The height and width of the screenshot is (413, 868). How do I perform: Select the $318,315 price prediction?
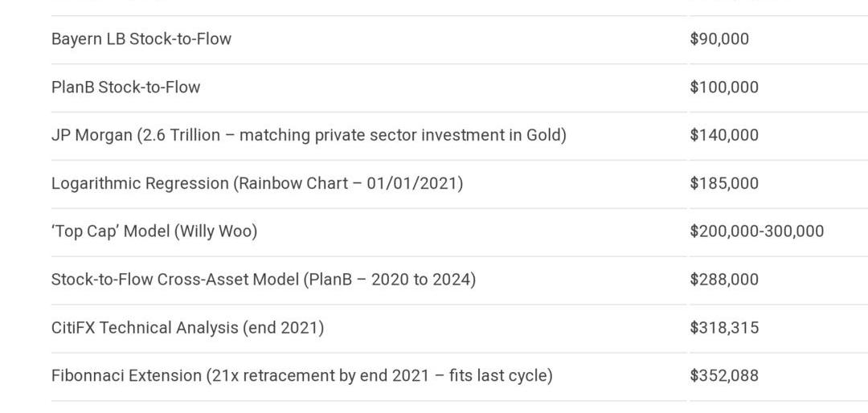[x=724, y=328]
